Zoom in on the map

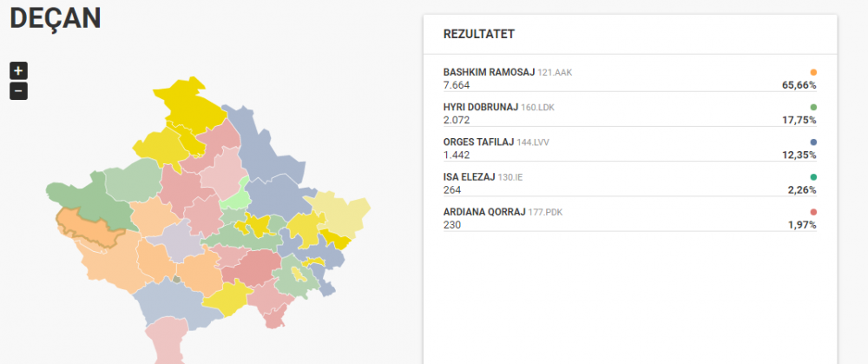(x=18, y=71)
